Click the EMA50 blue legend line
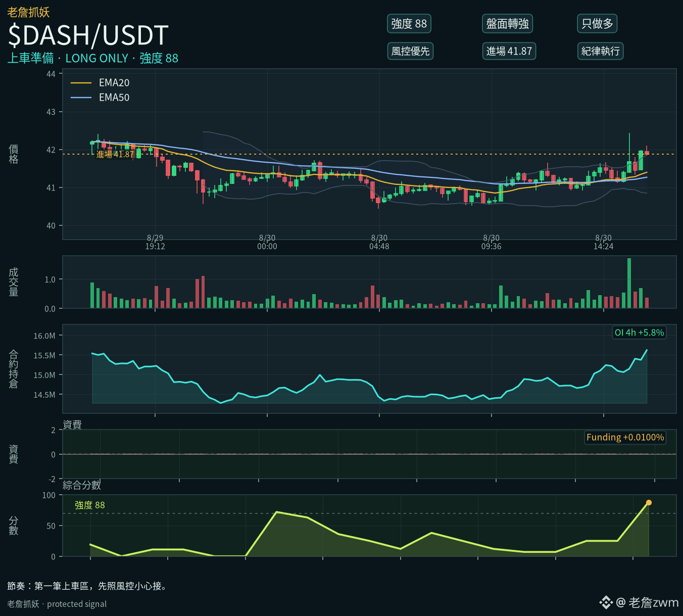 point(81,98)
